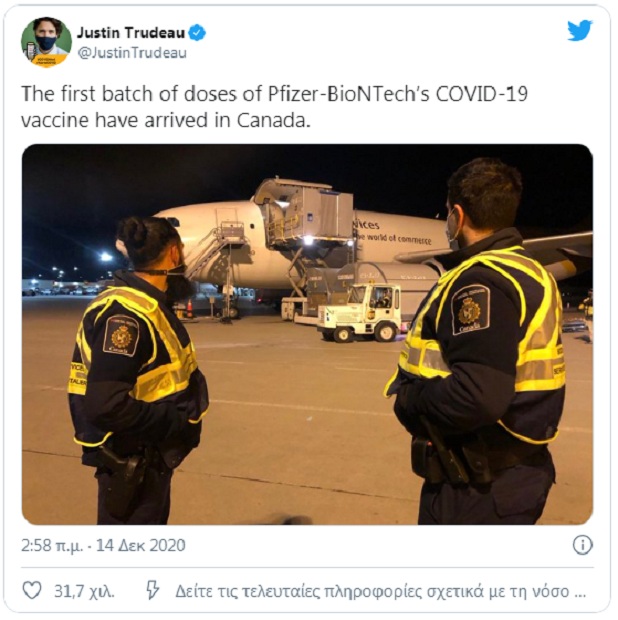Screen dimensions: 618x620
Task: Click the Canada shoulder patch on right officer
Action: (x=470, y=310)
